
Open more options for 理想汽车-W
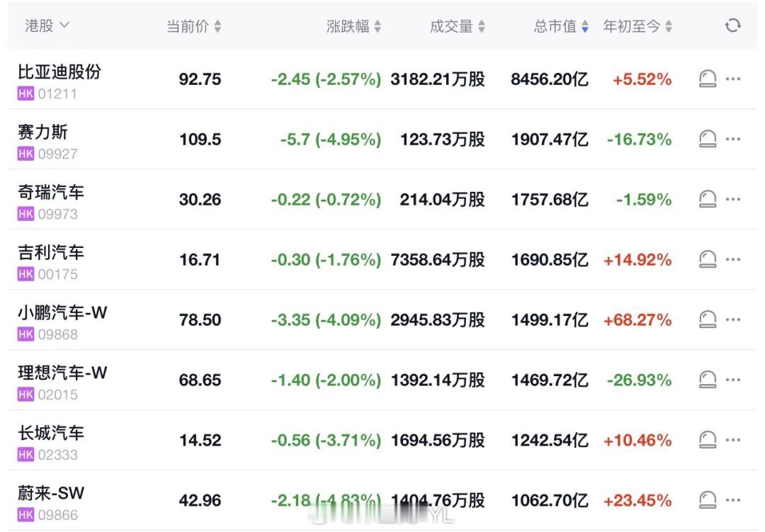click(x=733, y=380)
